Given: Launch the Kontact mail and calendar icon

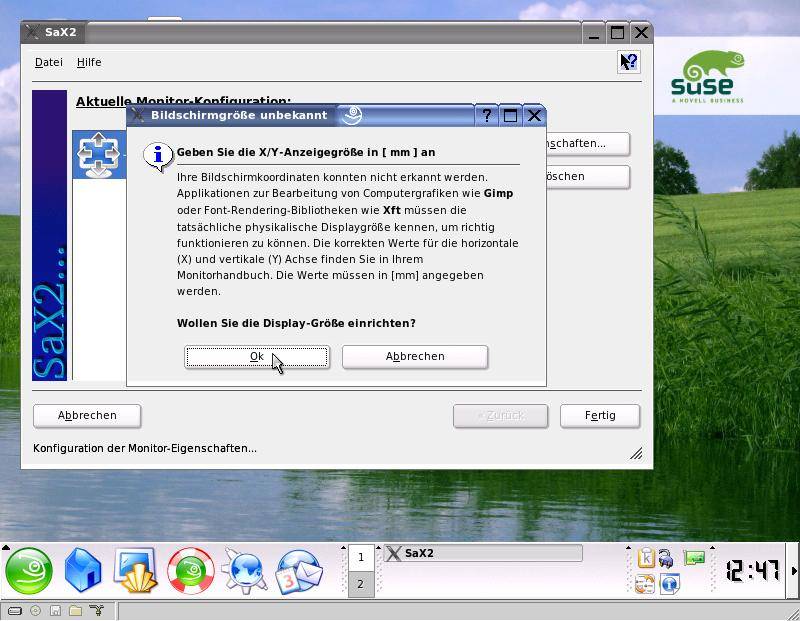Looking at the screenshot, I should pos(299,572).
